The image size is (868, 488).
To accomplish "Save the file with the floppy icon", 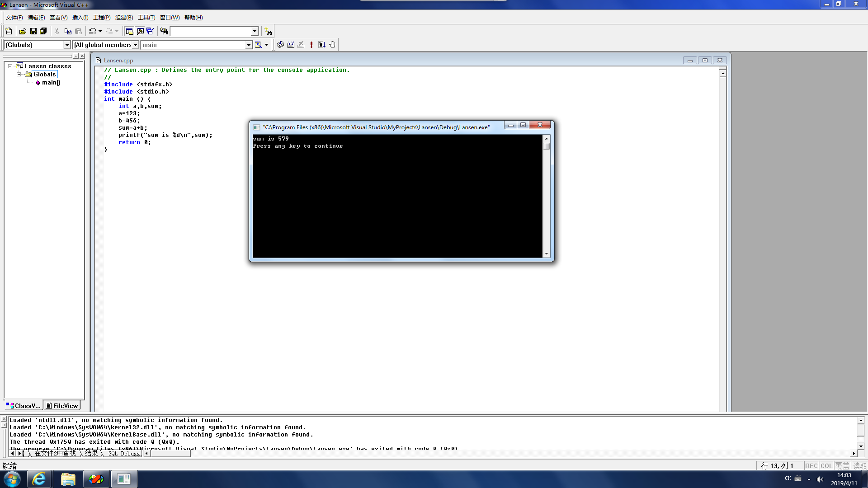I will click(x=33, y=31).
